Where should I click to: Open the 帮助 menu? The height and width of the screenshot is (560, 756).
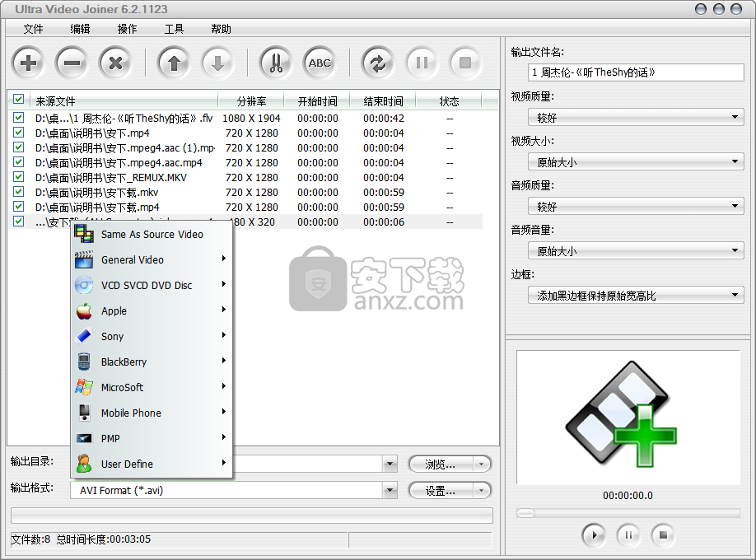pos(222,29)
